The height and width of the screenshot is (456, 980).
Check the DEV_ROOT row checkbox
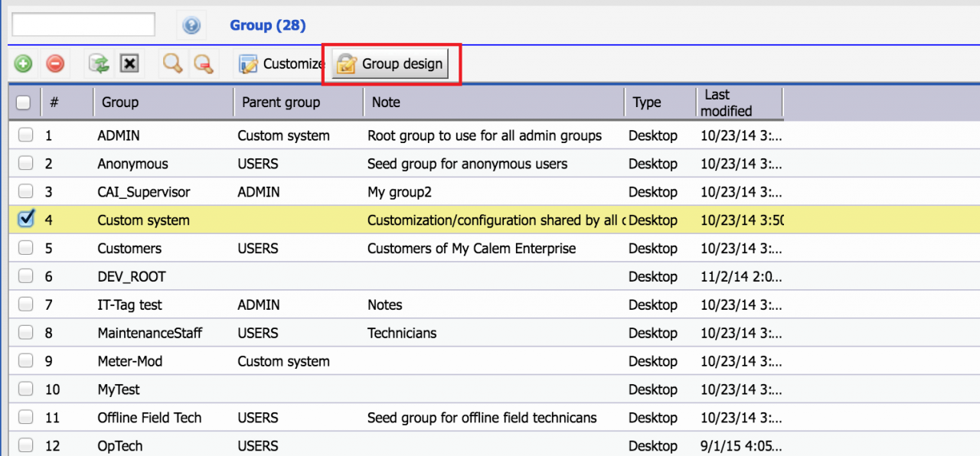point(26,276)
